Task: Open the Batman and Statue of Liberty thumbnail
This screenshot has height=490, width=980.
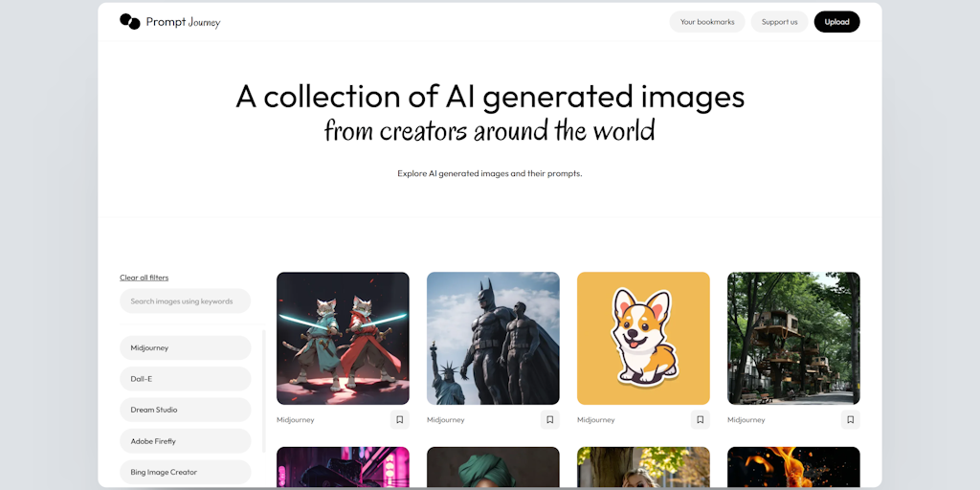Action: click(x=493, y=338)
